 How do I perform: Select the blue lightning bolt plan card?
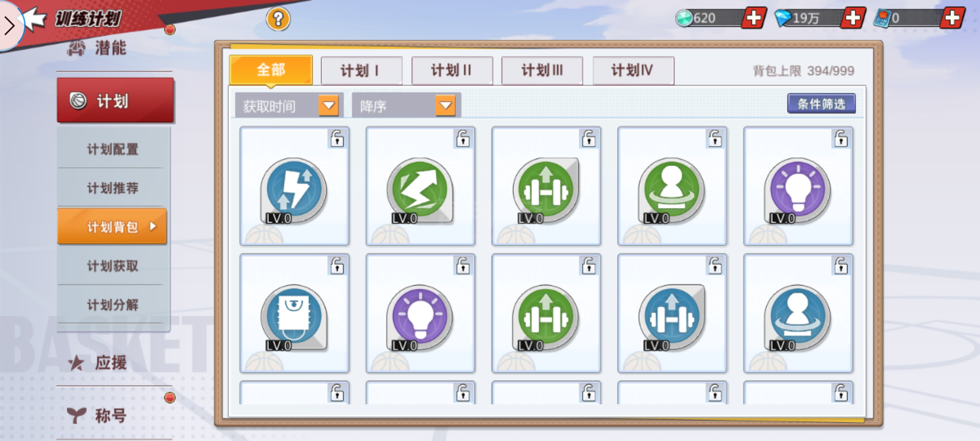tap(294, 186)
